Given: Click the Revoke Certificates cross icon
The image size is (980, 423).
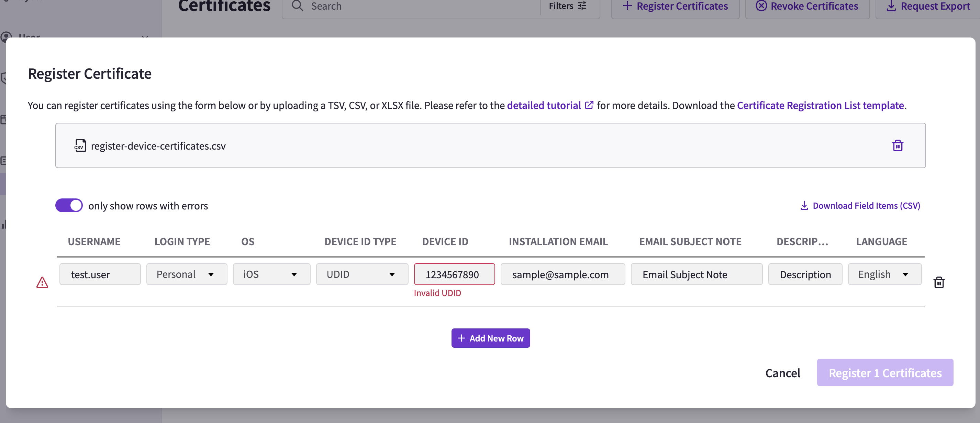Looking at the screenshot, I should tap(761, 6).
